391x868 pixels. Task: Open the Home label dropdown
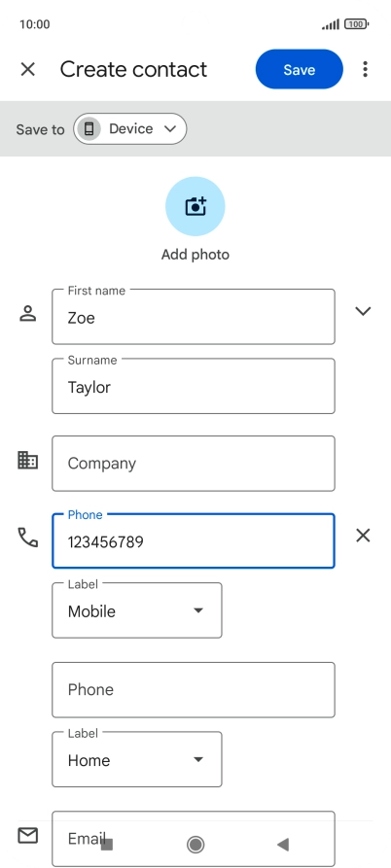pos(137,759)
